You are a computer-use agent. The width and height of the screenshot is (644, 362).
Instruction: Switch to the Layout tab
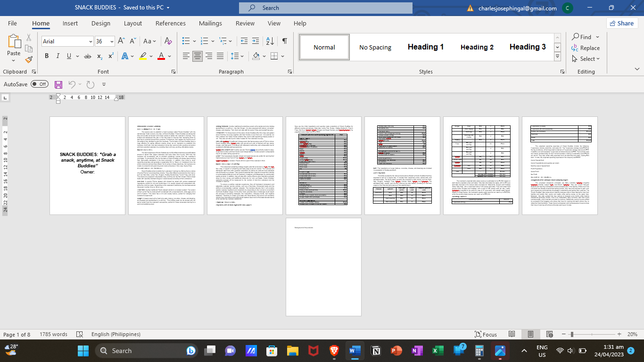133,23
